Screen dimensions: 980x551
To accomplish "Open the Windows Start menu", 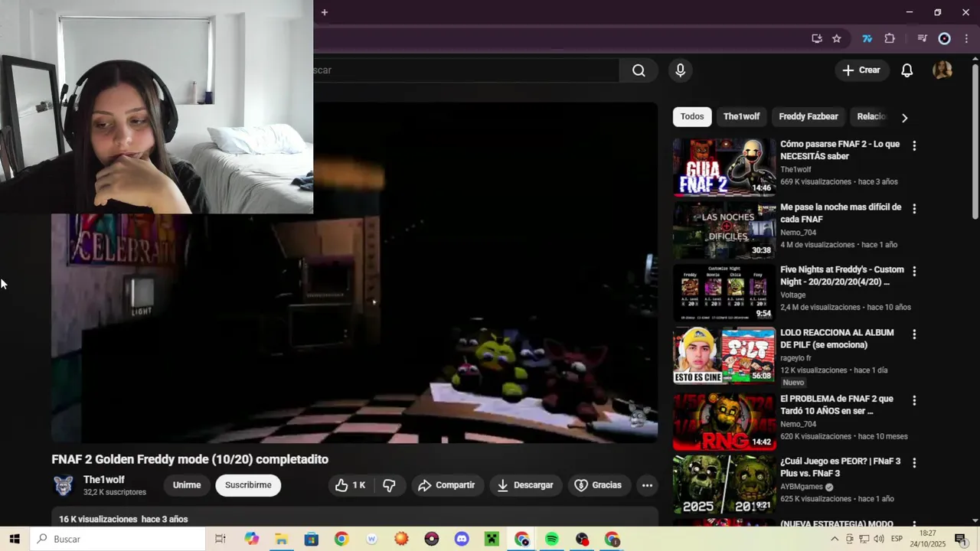I will pos(15,539).
